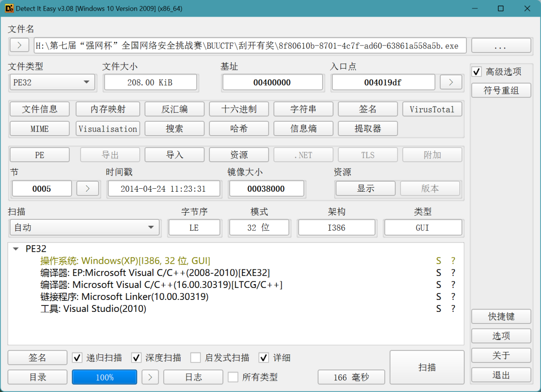The image size is (541, 392).
Task: Click the file path input field
Action: tap(250, 45)
